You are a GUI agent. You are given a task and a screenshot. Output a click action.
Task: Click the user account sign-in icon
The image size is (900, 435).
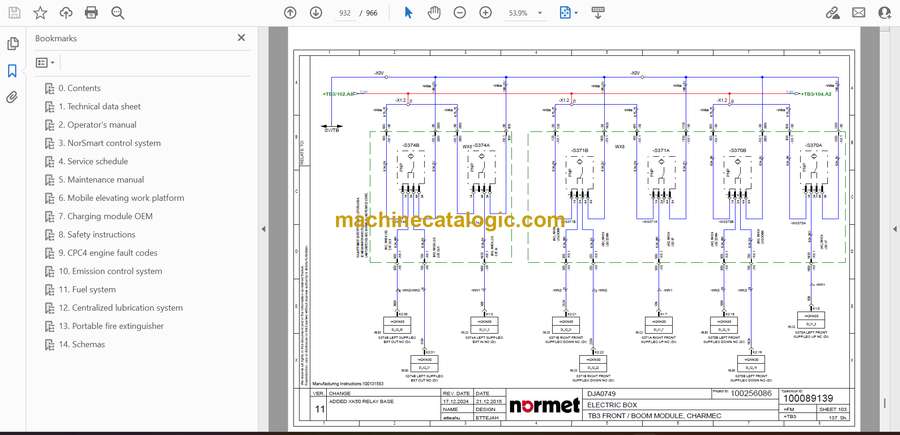pyautogui.click(x=885, y=13)
